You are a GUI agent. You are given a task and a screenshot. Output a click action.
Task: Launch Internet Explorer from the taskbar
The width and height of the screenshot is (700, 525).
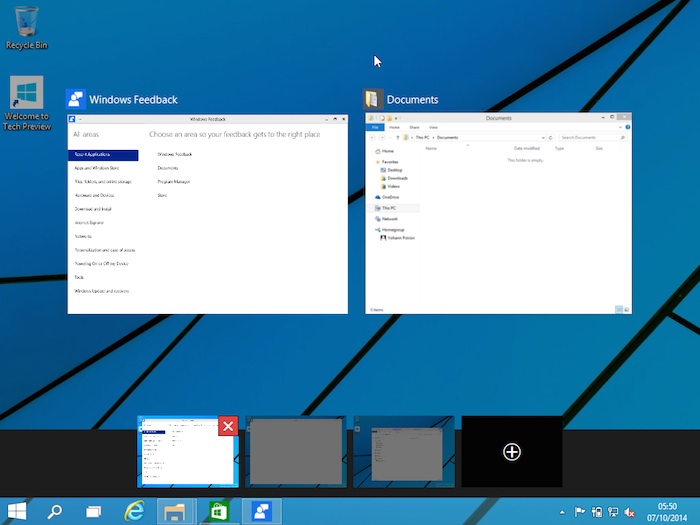coord(134,510)
